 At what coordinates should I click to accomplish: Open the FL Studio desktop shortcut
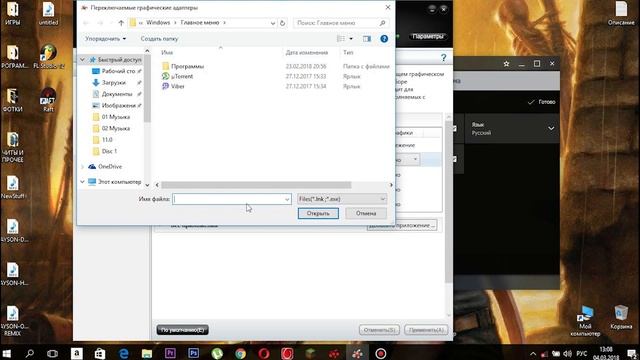click(x=49, y=56)
